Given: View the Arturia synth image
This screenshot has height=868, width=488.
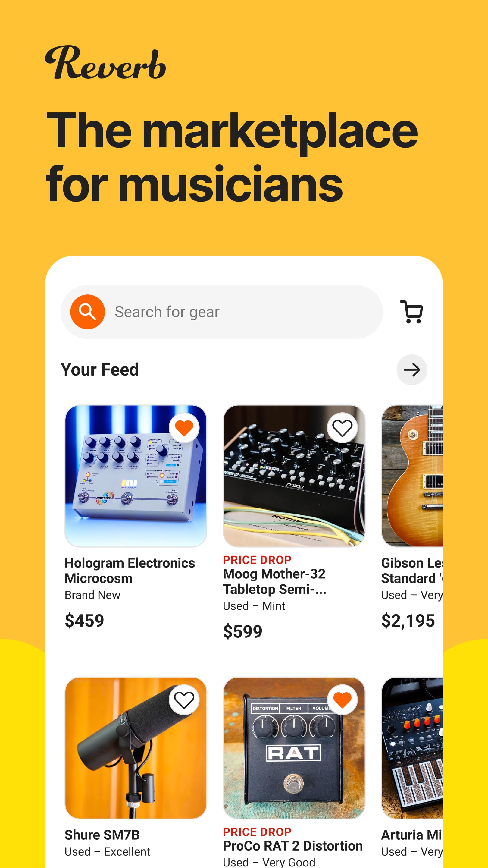Looking at the screenshot, I should tap(412, 748).
